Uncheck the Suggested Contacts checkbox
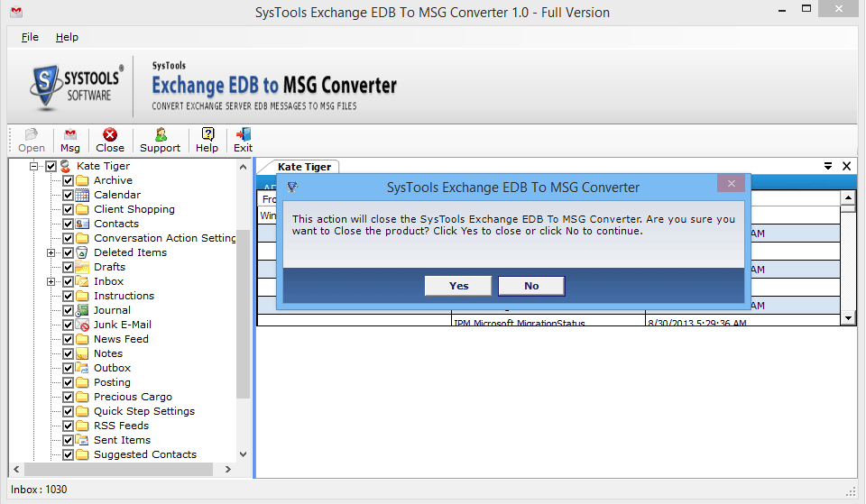This screenshot has width=866, height=504. point(68,455)
